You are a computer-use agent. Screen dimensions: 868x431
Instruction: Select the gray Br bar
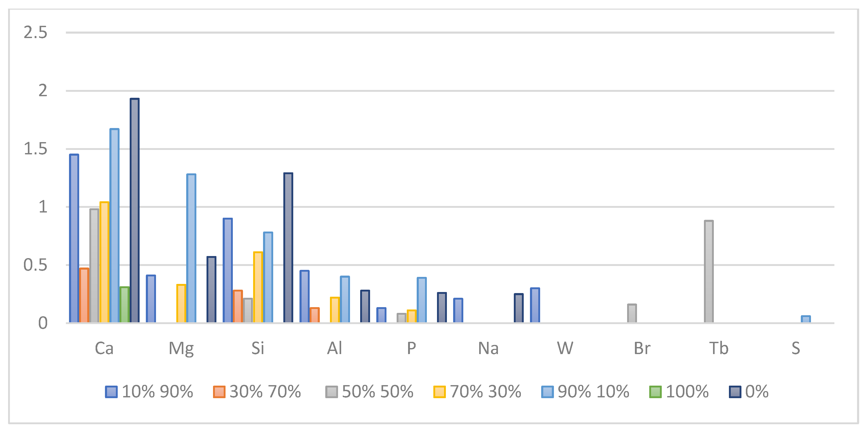tap(632, 314)
